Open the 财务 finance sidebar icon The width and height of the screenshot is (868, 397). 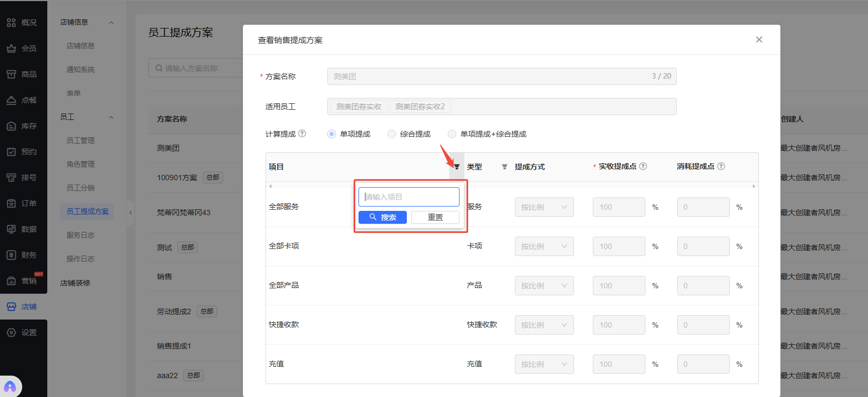11,255
